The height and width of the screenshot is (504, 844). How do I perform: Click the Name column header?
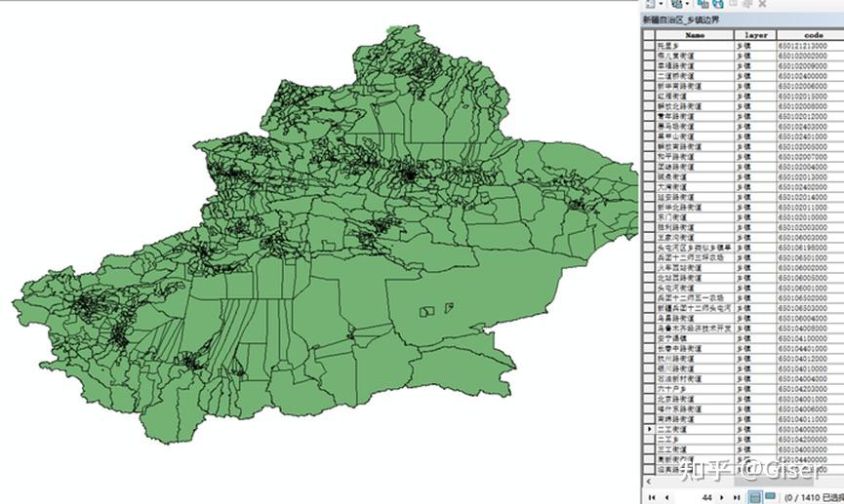pyautogui.click(x=695, y=35)
